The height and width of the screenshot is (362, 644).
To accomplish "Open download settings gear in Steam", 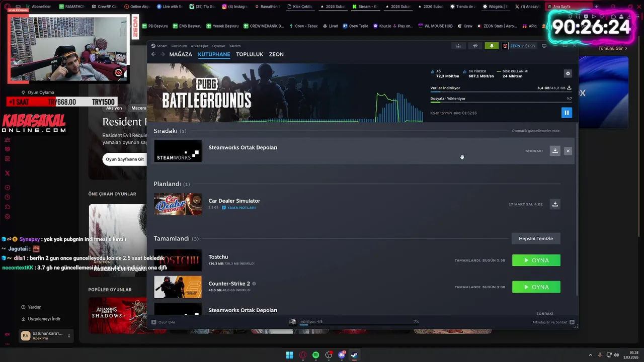I will 568,73.
